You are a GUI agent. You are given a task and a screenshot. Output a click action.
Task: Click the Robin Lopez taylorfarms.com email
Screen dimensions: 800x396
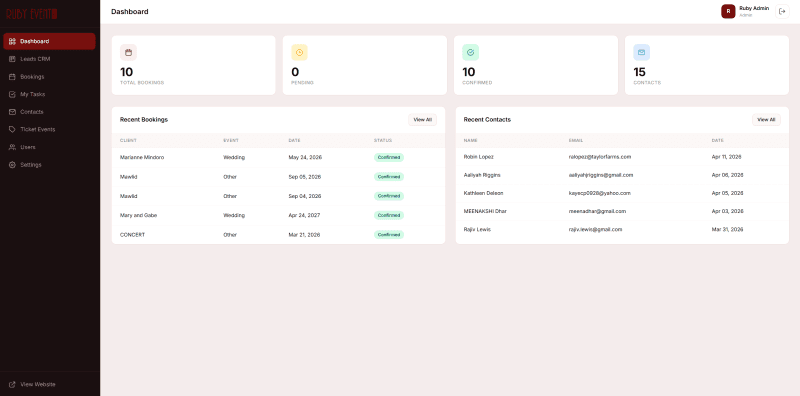(x=600, y=157)
